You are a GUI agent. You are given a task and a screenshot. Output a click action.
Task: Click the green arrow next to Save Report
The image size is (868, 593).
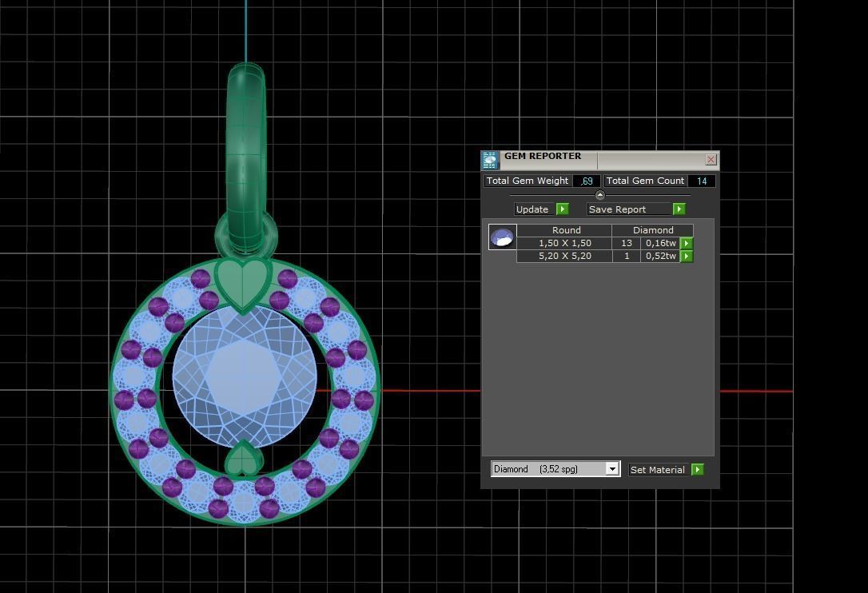(679, 209)
